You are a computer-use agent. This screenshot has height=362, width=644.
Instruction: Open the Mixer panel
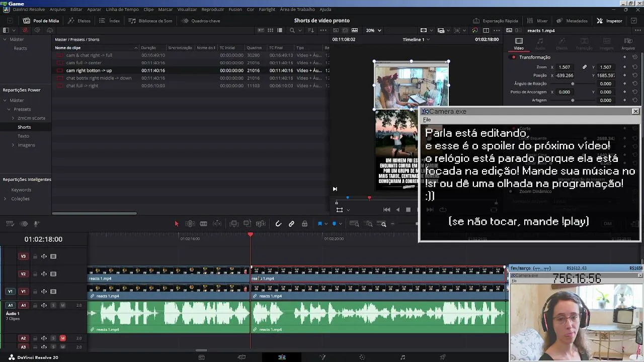pyautogui.click(x=537, y=21)
